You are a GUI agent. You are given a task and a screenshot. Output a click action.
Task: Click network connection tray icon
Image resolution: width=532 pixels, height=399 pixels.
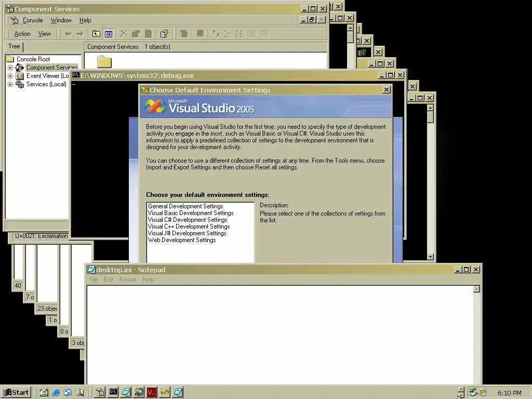[473, 392]
